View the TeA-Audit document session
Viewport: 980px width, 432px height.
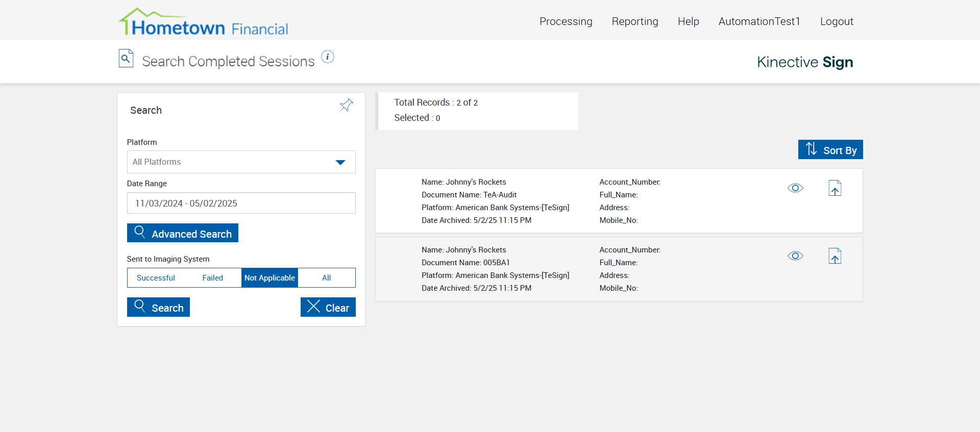[795, 188]
